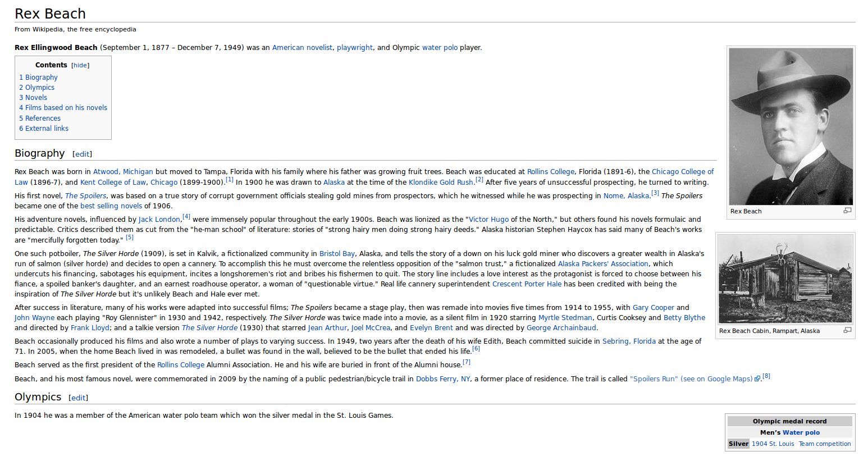This screenshot has height=456, width=868.
Task: Navigate to References from Contents
Action: (x=40, y=118)
